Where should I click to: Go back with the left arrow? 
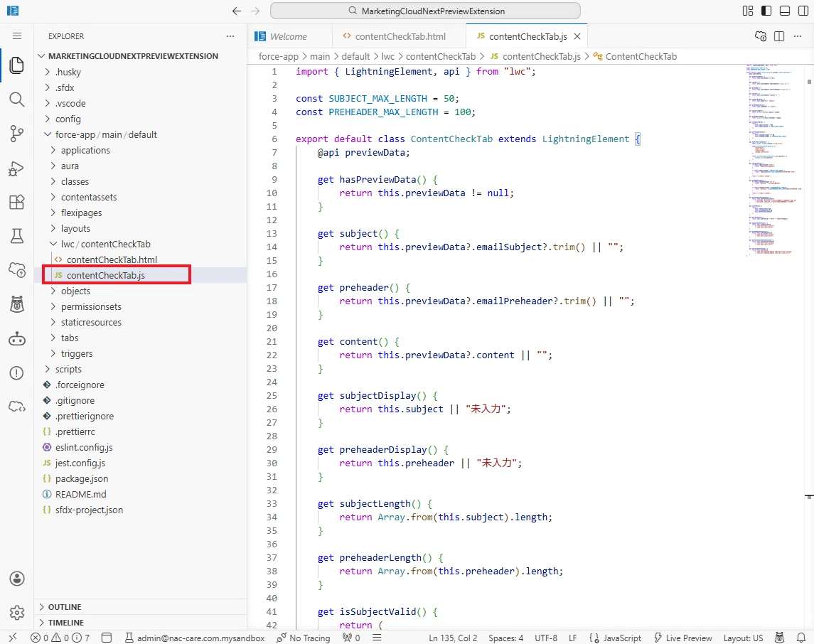pos(237,11)
